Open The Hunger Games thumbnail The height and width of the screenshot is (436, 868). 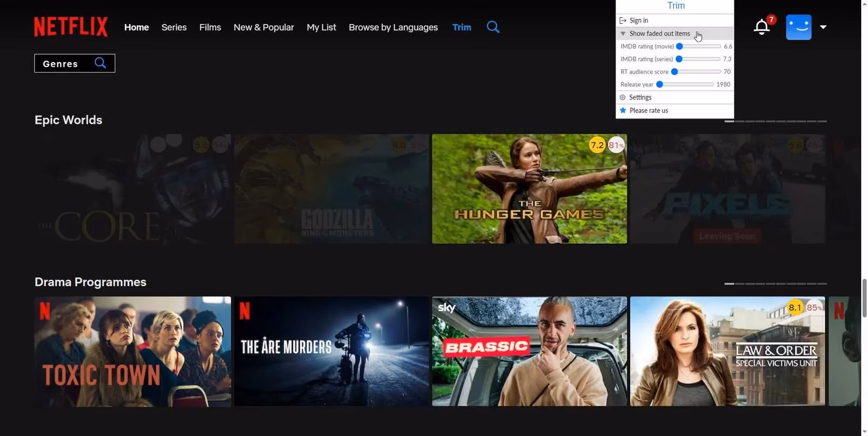(x=529, y=189)
